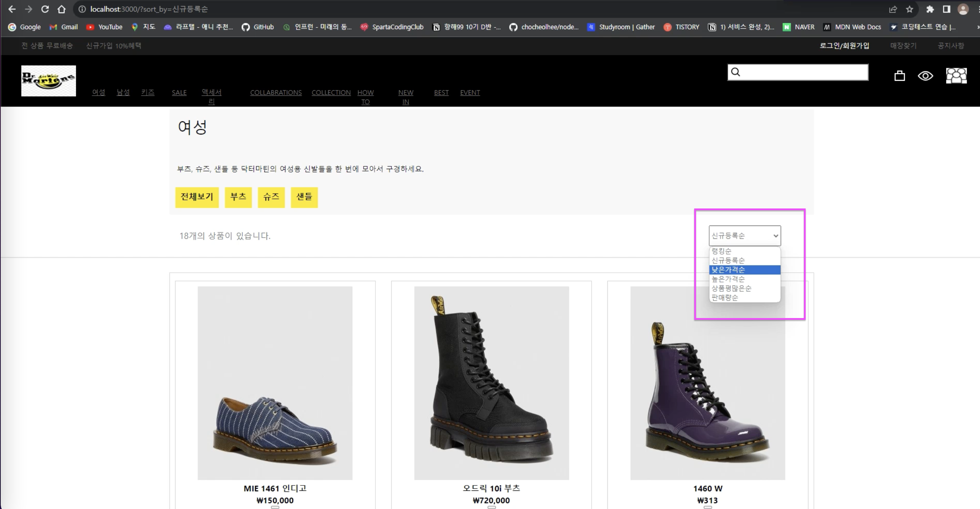Select 높은가격순 sort option
This screenshot has height=509, width=980.
pyautogui.click(x=745, y=279)
